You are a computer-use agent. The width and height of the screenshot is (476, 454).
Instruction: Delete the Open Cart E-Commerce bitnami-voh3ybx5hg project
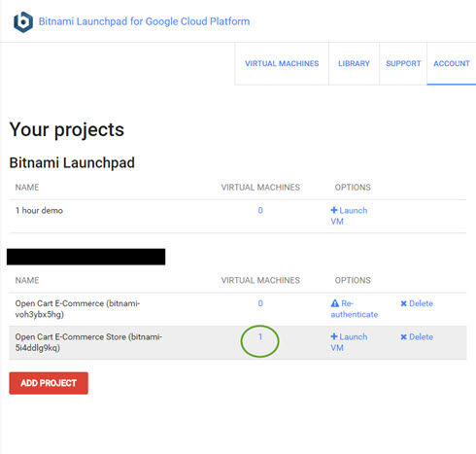point(417,303)
